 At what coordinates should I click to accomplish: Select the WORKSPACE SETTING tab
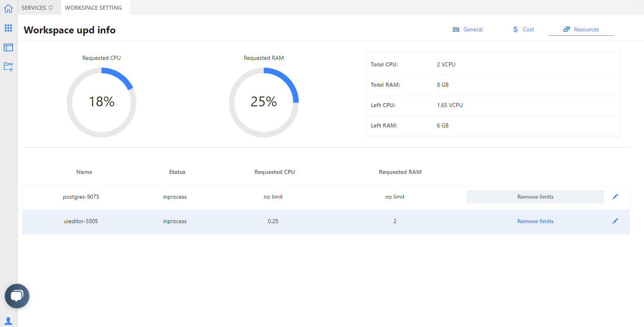[94, 8]
